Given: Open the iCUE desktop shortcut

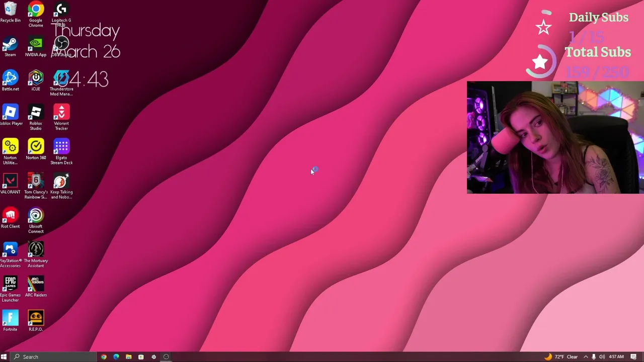Looking at the screenshot, I should (x=36, y=81).
